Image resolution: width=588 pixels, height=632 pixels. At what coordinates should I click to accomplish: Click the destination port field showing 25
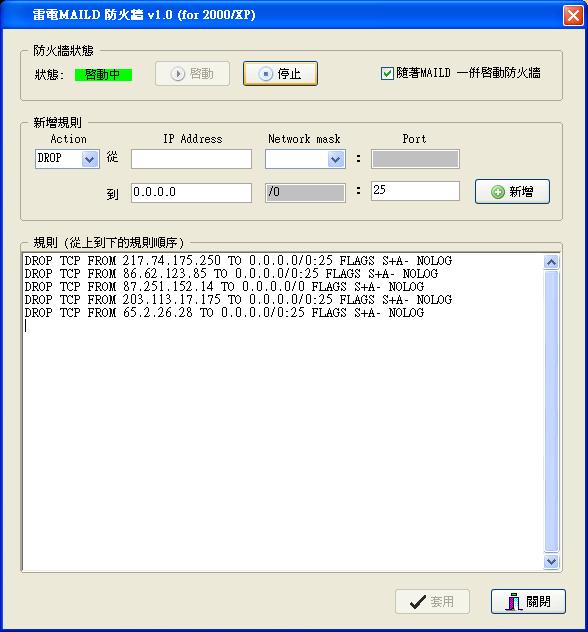[415, 191]
